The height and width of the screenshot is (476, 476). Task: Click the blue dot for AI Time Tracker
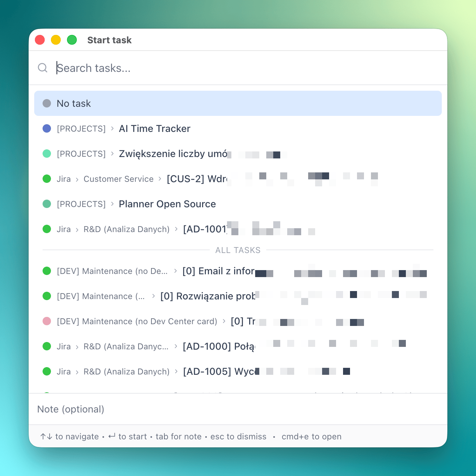coord(47,128)
